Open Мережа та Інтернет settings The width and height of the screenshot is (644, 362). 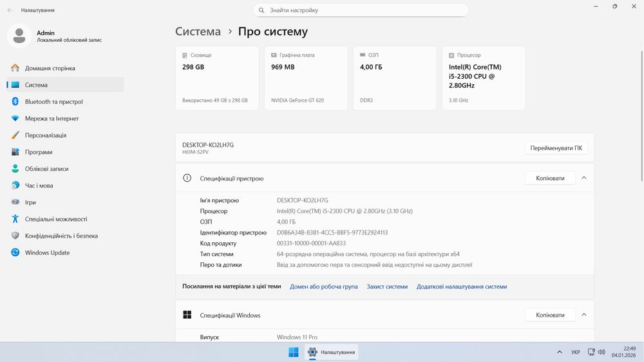tap(65, 119)
